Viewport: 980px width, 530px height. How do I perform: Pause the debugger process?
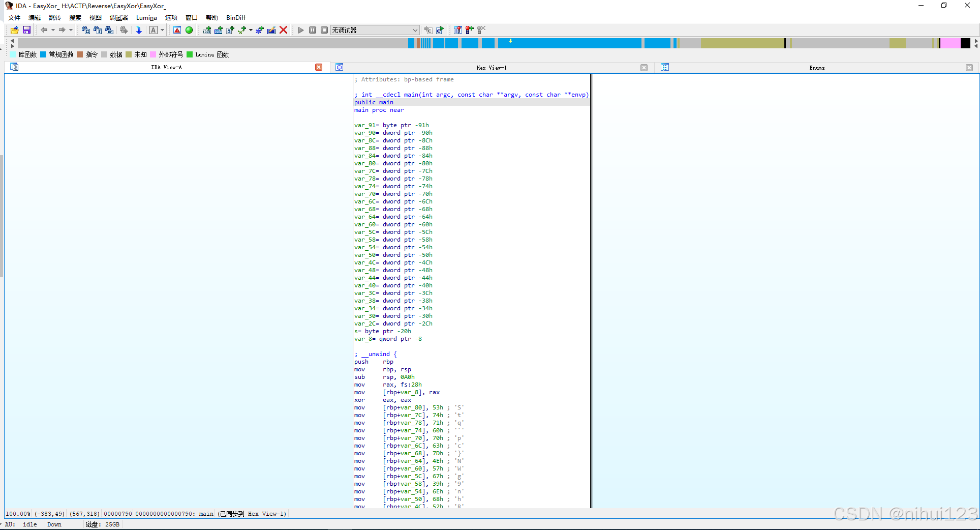coord(313,30)
